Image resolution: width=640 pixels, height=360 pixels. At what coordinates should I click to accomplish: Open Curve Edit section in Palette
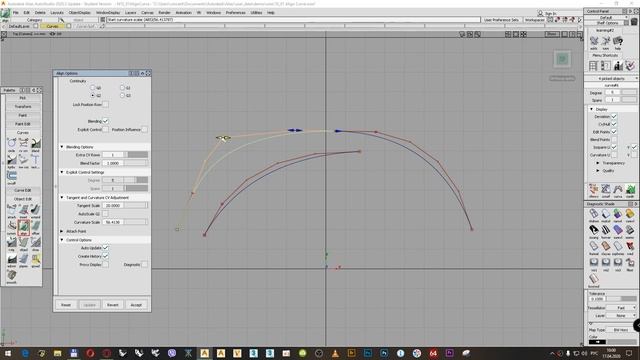(23, 191)
